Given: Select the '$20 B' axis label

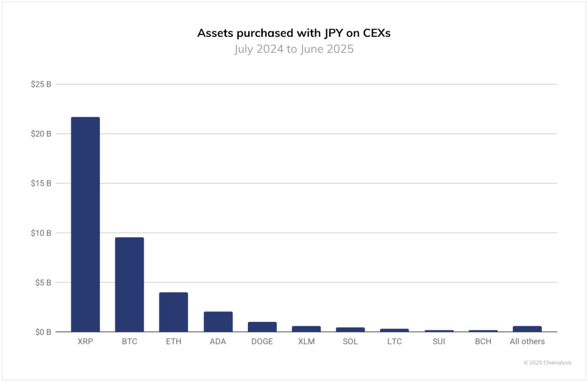Looking at the screenshot, I should (41, 134).
